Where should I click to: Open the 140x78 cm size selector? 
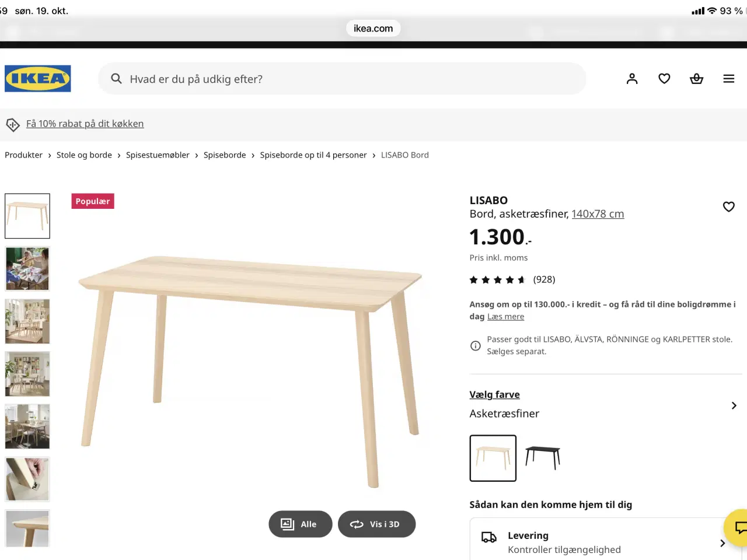tap(598, 214)
